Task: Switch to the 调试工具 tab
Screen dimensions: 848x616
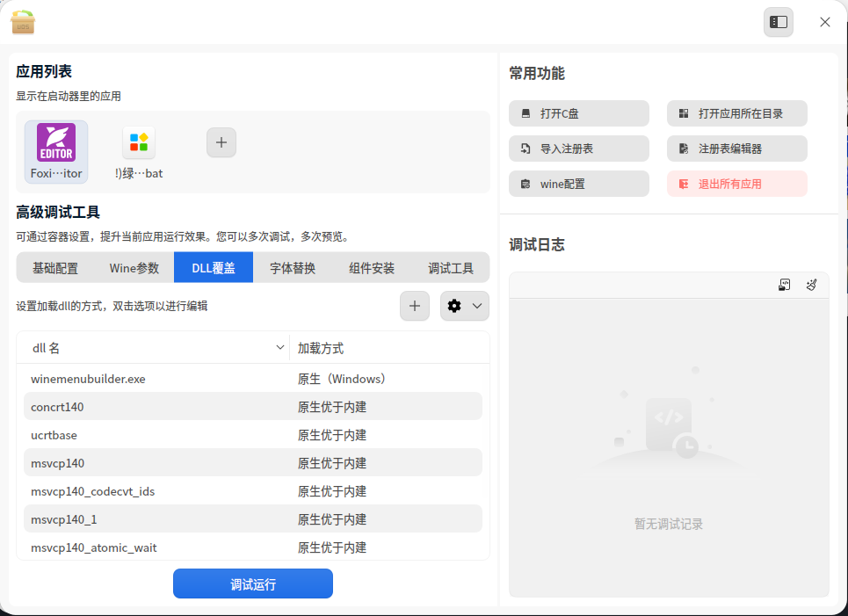Action: pos(451,268)
